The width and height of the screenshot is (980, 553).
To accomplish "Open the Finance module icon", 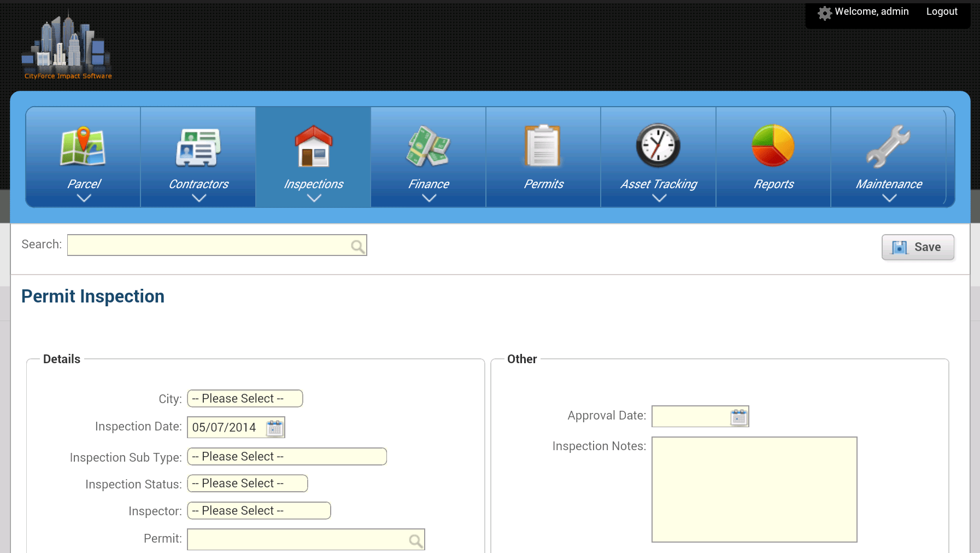I will coord(428,146).
